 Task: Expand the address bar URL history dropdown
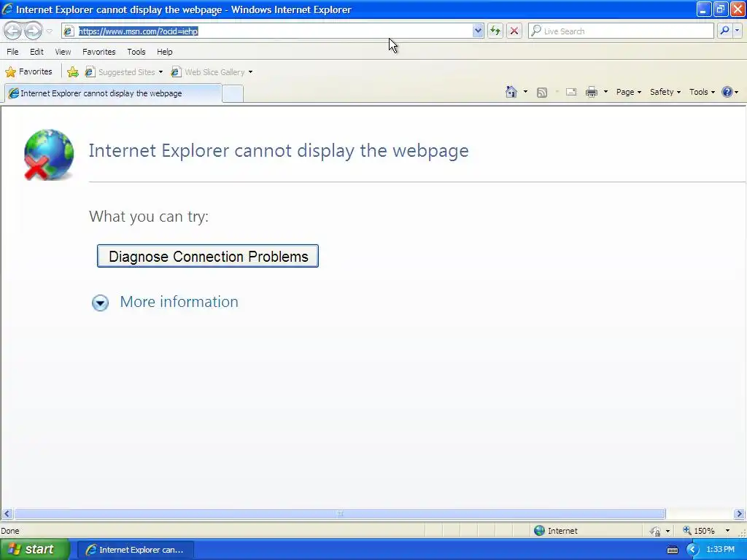pos(478,31)
